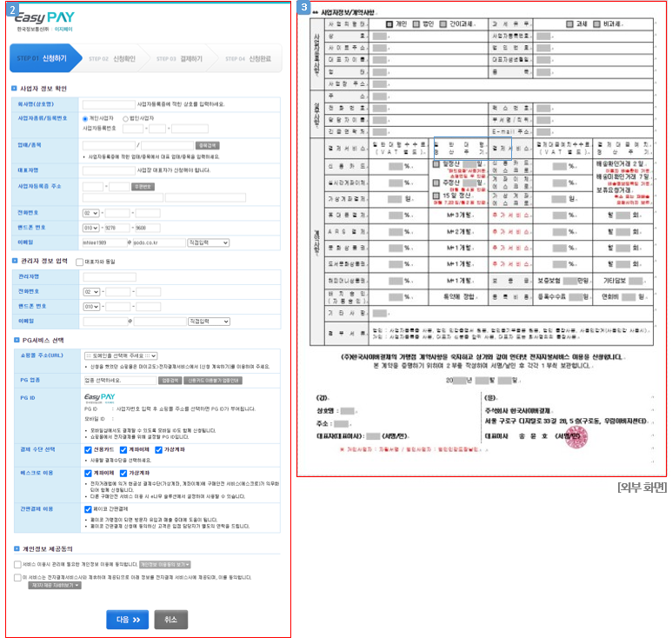Expand 제3자 제공 자세히보기
Screen dimensions: 672x644
55,586
